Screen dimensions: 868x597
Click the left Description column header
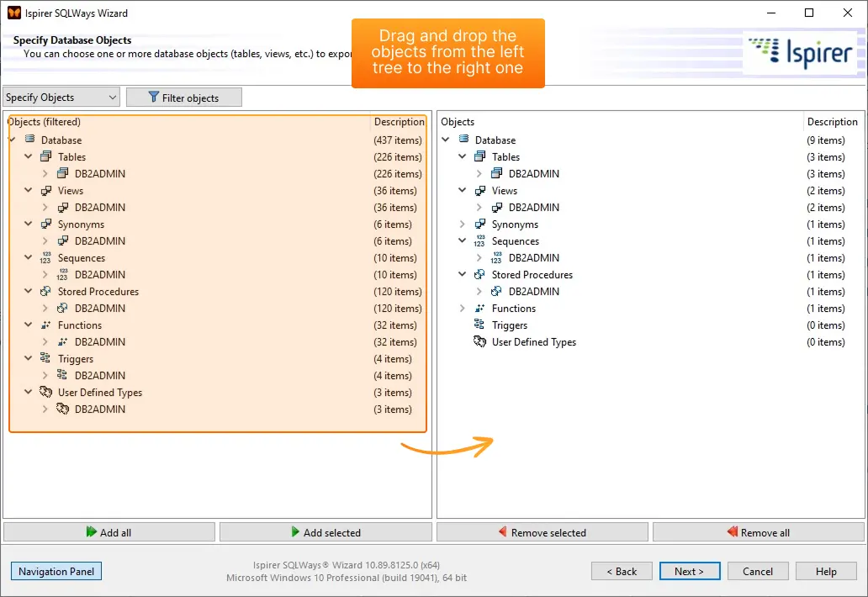pyautogui.click(x=400, y=122)
